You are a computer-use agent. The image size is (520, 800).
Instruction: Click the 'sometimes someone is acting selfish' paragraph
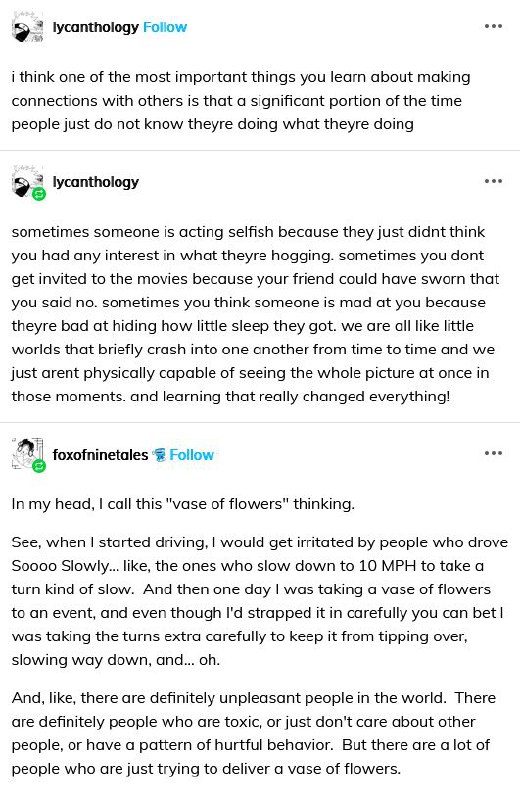(255, 314)
